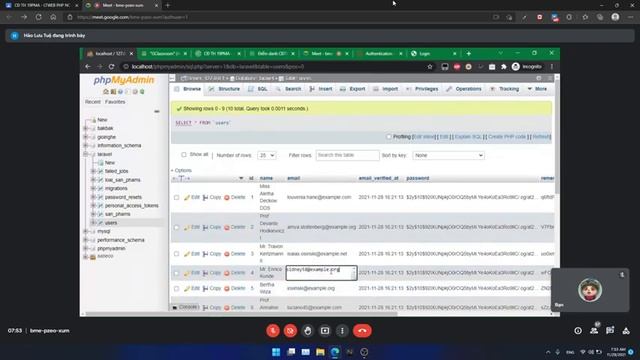Open Sort by key None dropdown
This screenshot has height=360, width=640.
point(449,156)
